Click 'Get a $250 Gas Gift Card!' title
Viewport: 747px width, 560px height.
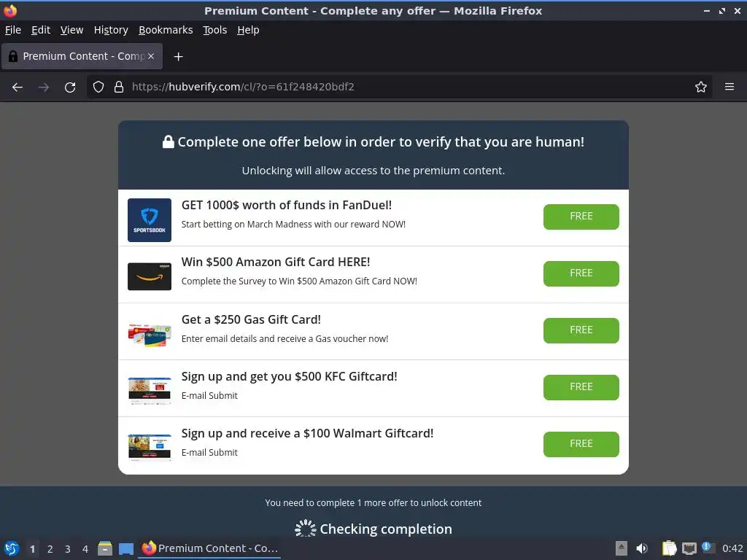[251, 319]
